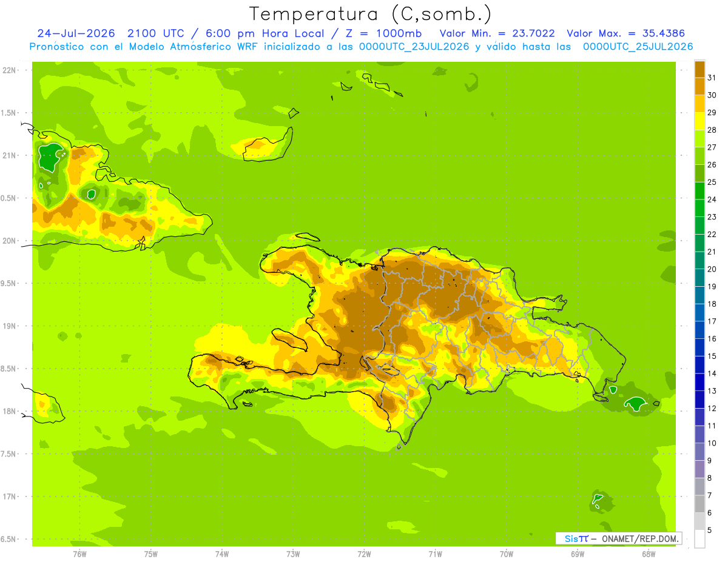Click the "20N" latitude axis label

coord(8,241)
